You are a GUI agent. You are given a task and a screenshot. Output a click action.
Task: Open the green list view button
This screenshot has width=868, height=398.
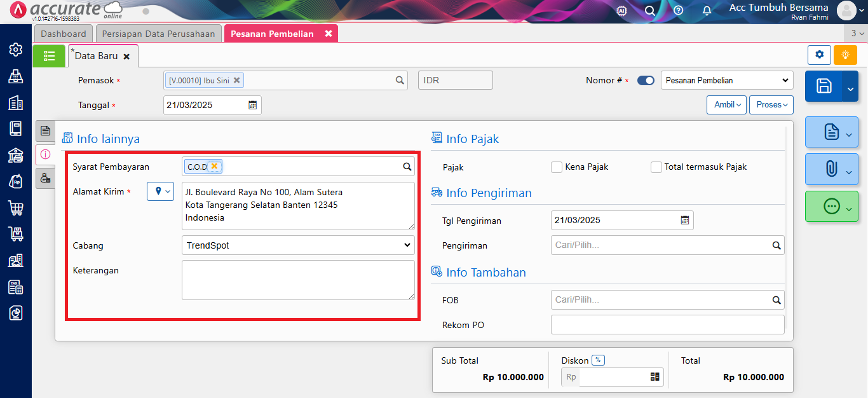(49, 56)
